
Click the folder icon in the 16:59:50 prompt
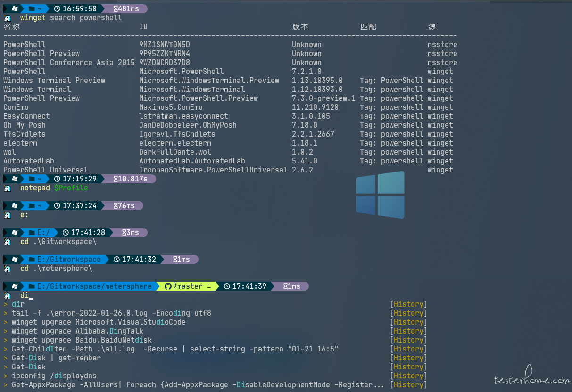[x=32, y=8]
